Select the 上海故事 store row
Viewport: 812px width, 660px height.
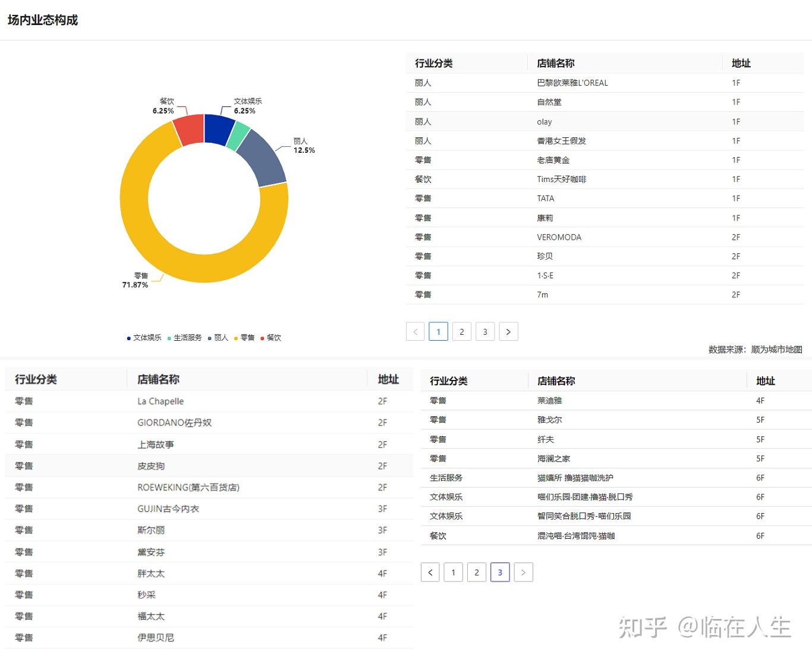(209, 444)
